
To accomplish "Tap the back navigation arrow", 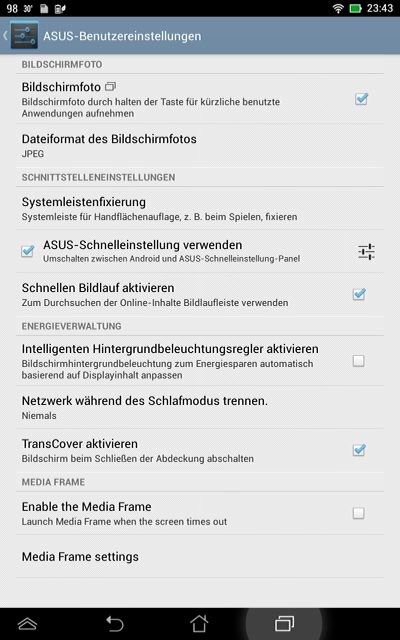I will pyautogui.click(x=115, y=624).
